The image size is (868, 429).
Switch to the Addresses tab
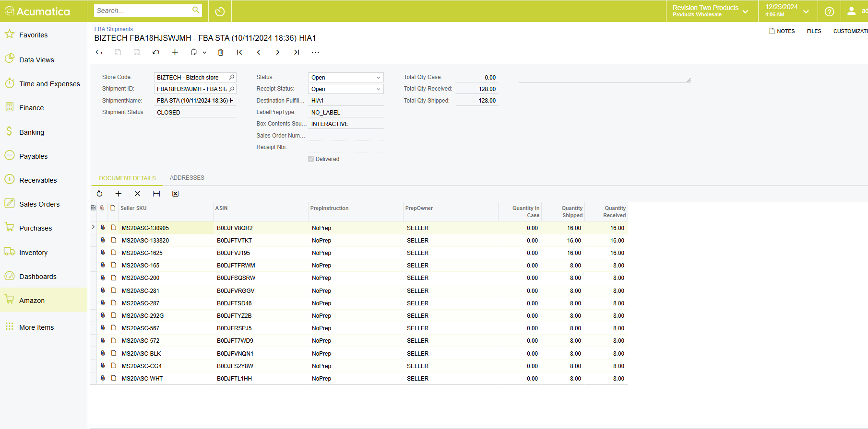click(x=187, y=178)
